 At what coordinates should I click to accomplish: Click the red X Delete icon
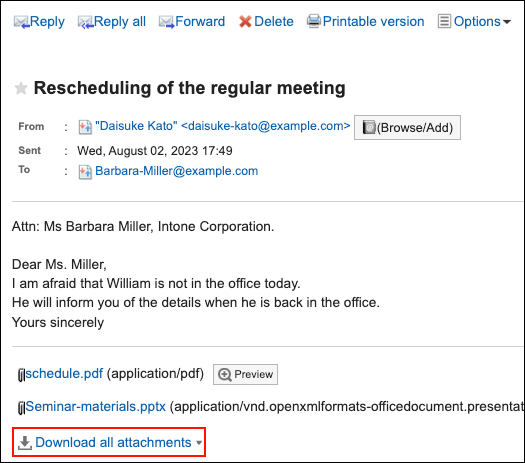[x=245, y=22]
